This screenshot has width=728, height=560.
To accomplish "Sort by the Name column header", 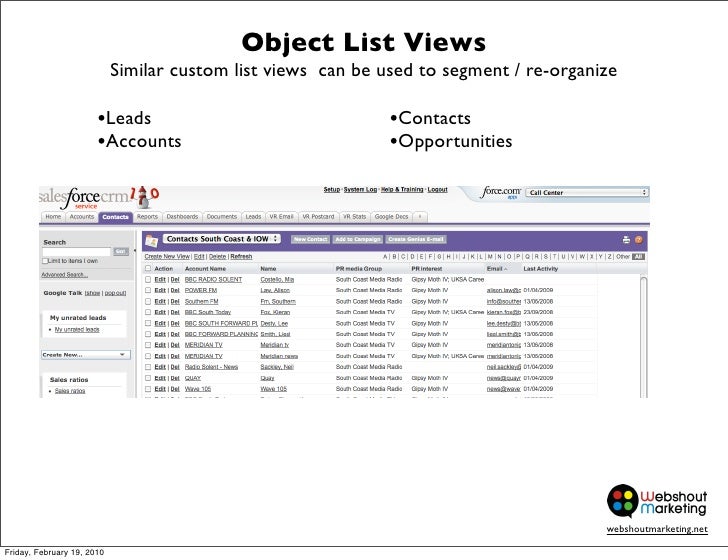I will pyautogui.click(x=268, y=269).
